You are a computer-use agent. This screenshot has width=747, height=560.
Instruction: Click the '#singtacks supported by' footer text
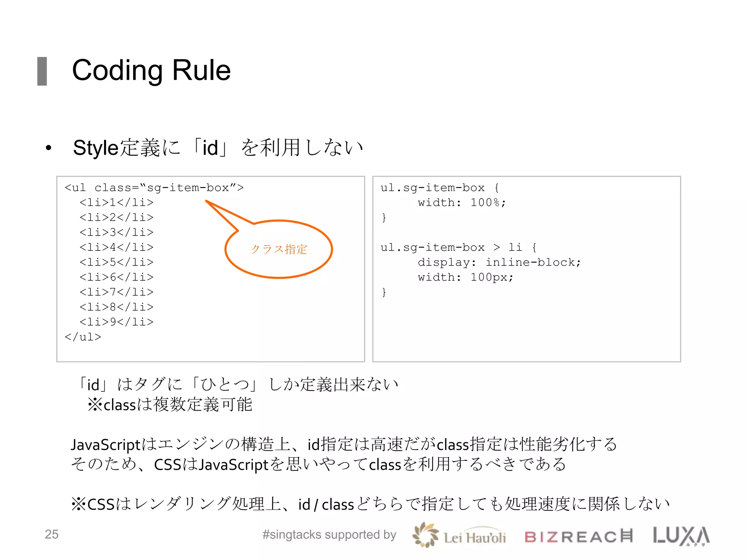329,534
